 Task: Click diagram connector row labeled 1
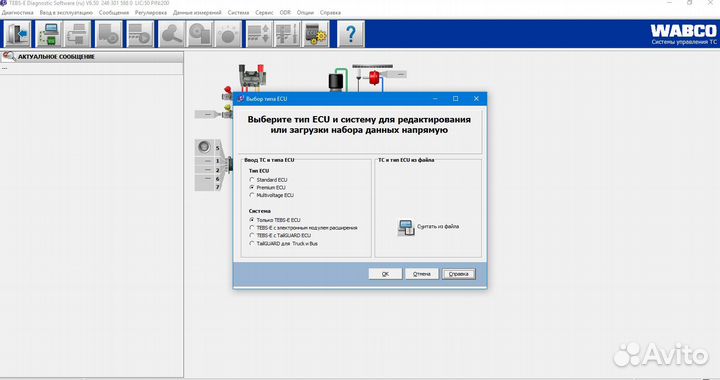point(209,161)
